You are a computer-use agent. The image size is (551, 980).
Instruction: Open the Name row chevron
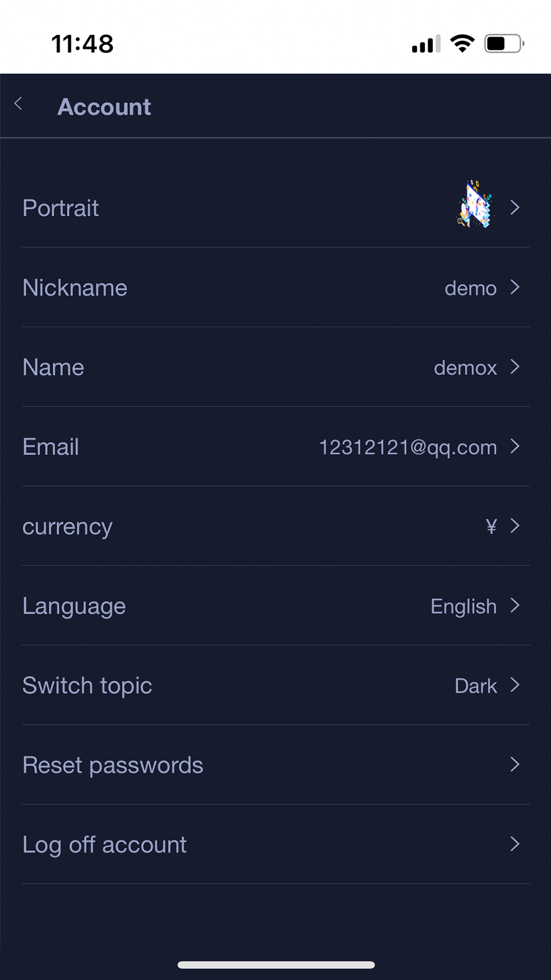tap(515, 367)
